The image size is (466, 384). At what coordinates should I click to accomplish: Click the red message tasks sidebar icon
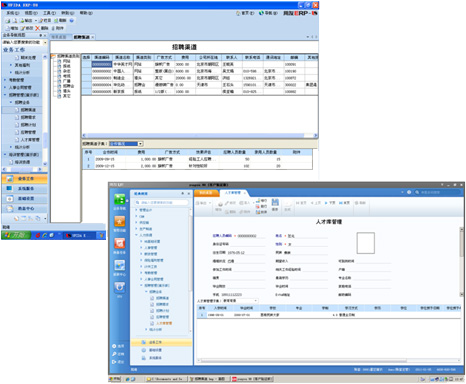pos(120,243)
